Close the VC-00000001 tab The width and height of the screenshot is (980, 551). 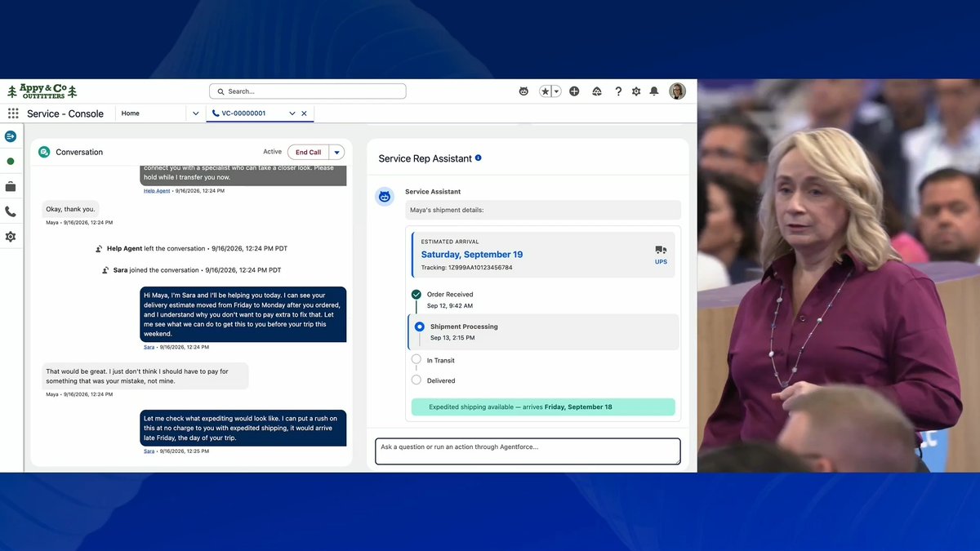click(305, 113)
